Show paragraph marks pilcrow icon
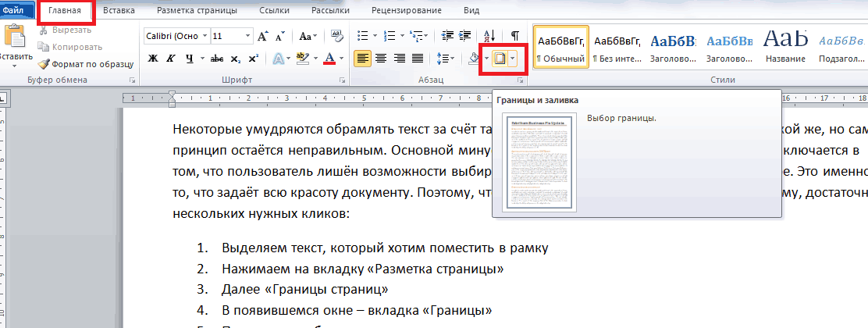 [x=515, y=36]
